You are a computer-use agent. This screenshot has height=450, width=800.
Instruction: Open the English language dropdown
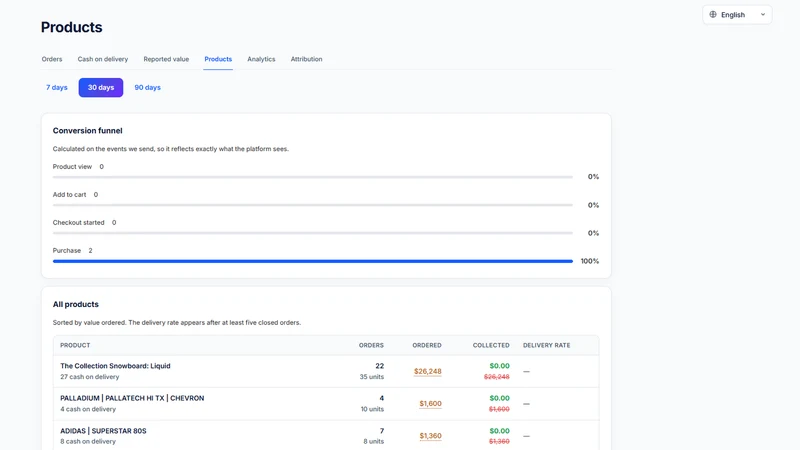pos(737,14)
